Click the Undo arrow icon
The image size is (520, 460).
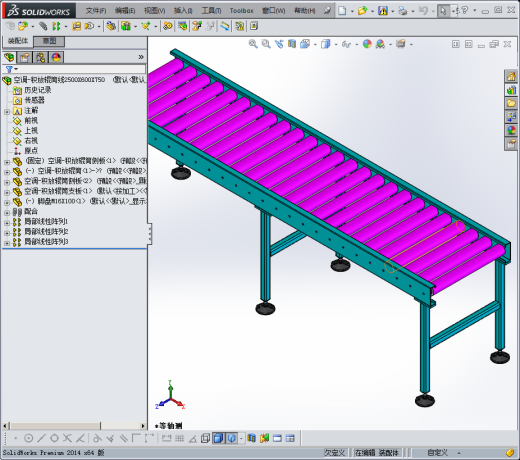(x=423, y=11)
